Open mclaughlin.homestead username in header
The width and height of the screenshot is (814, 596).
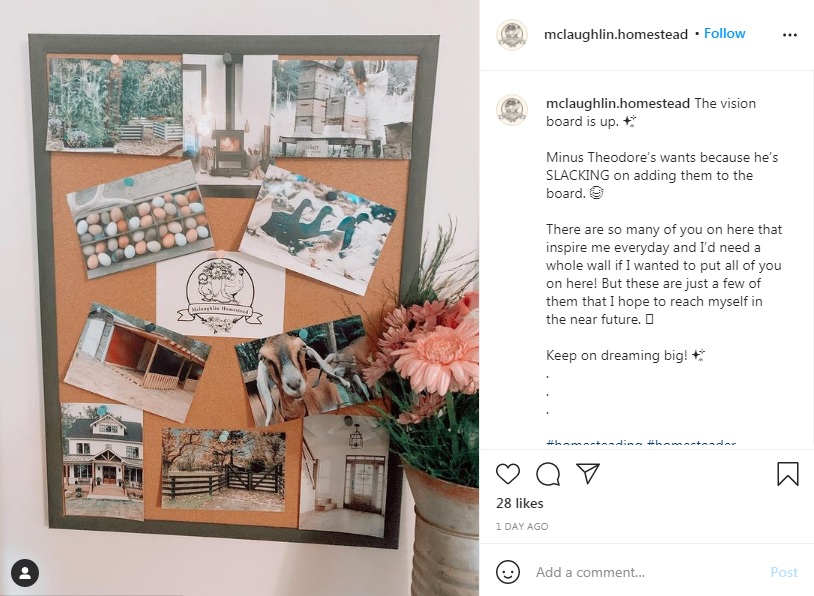coord(616,34)
